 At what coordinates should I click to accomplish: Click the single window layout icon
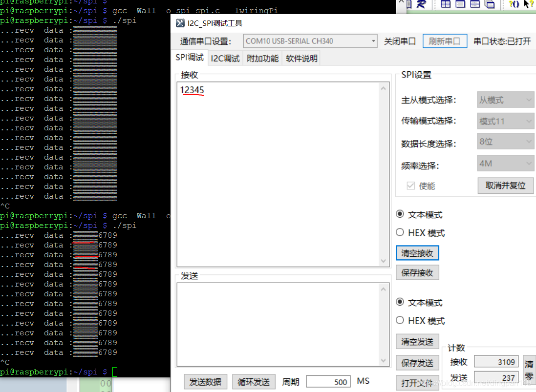[x=459, y=5]
